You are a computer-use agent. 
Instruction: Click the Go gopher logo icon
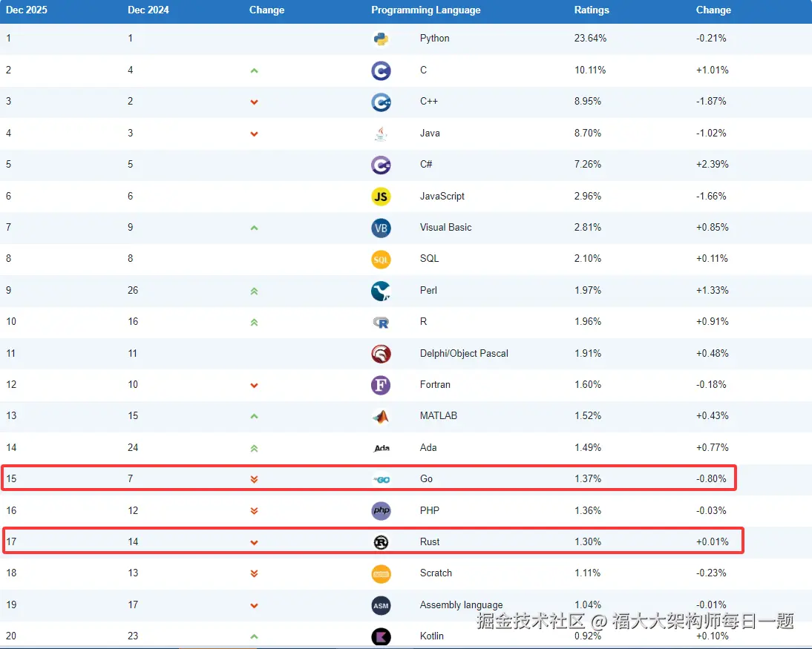(382, 480)
